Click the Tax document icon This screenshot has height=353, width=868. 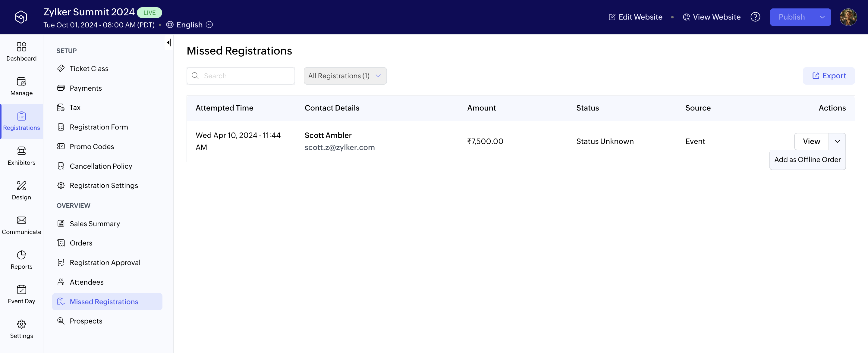[x=61, y=108]
